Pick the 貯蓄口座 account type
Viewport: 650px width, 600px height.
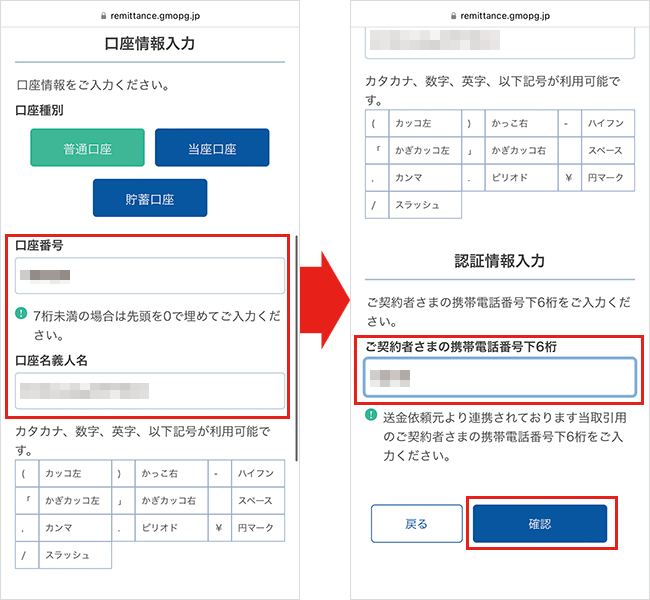pyautogui.click(x=150, y=198)
